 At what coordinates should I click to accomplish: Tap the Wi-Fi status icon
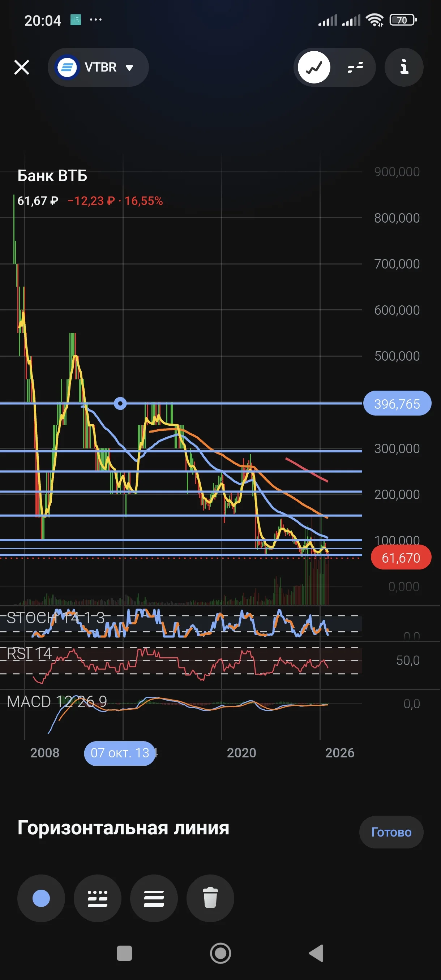pyautogui.click(x=374, y=20)
